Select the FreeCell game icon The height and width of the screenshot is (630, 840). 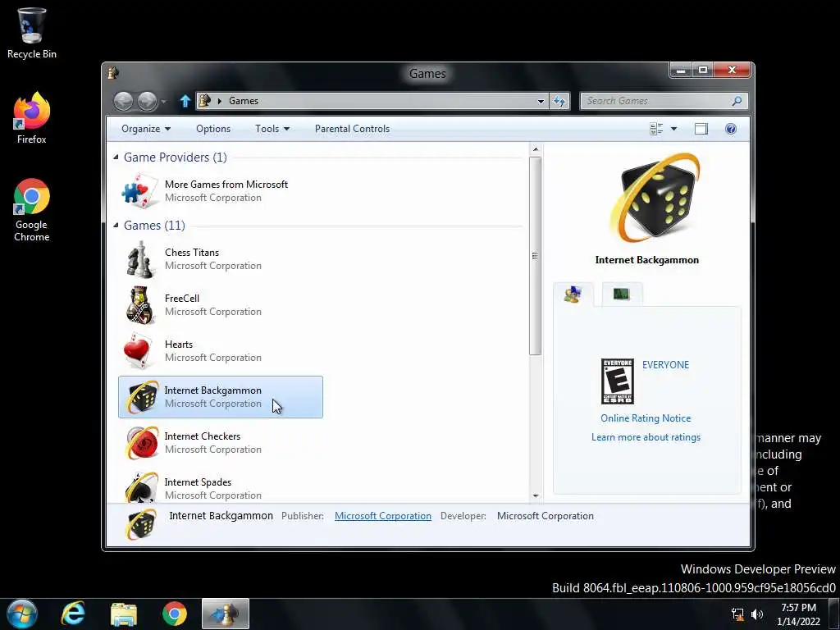pyautogui.click(x=139, y=305)
